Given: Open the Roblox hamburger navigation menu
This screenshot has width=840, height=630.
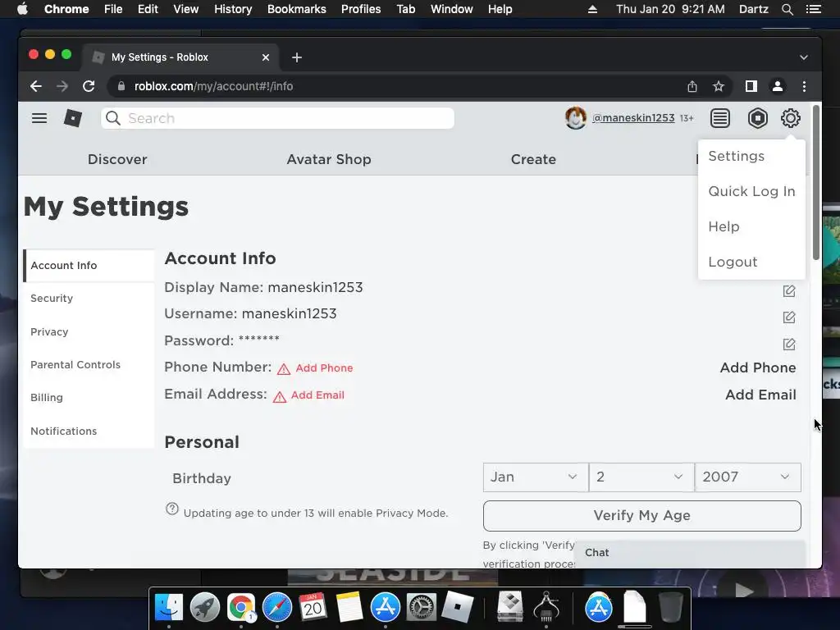Looking at the screenshot, I should pyautogui.click(x=39, y=118).
